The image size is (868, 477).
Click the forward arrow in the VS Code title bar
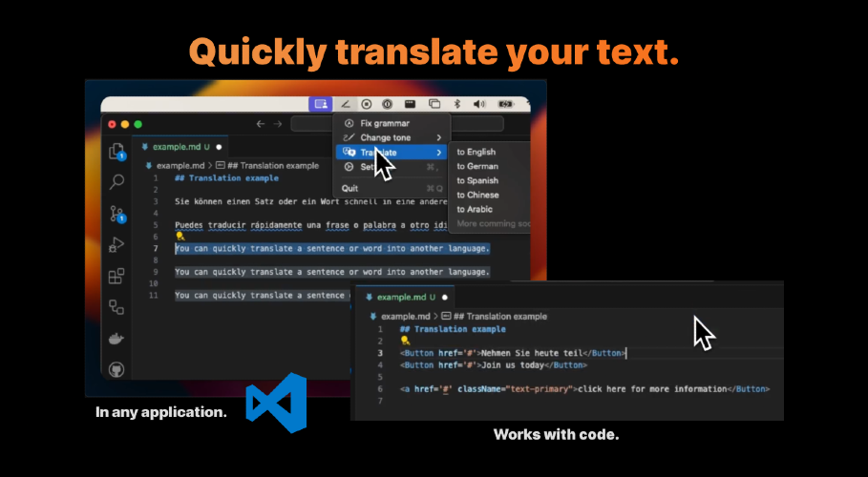(278, 124)
